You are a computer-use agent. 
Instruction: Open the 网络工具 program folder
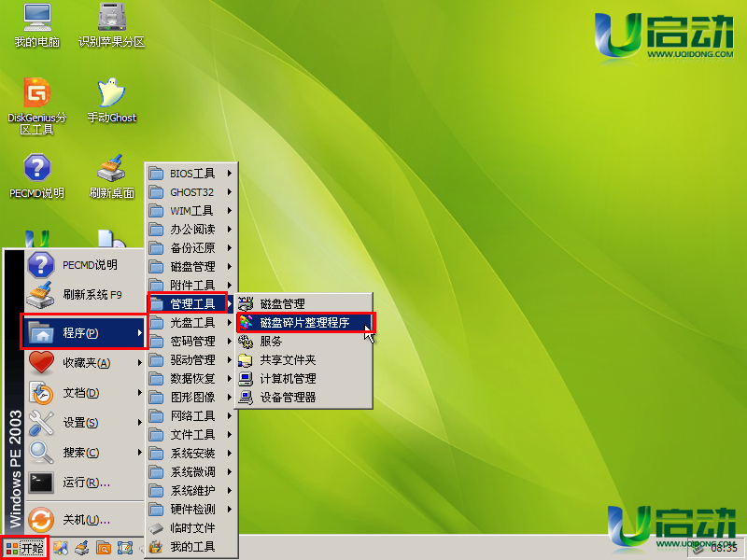click(191, 415)
